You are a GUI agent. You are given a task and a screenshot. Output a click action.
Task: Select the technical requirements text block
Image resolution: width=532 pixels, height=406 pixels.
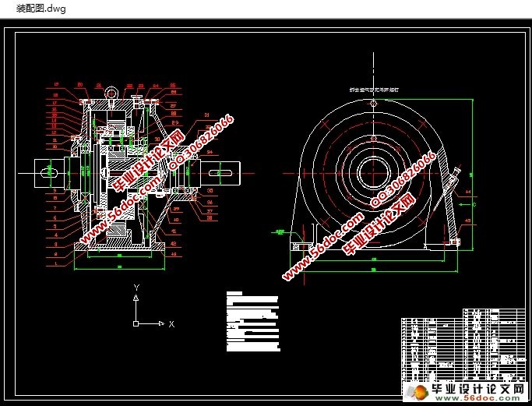251,320
